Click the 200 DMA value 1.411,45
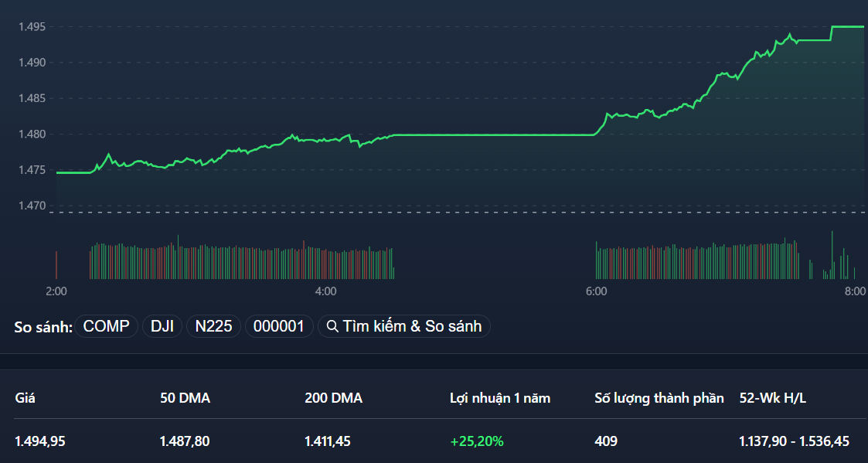 point(328,441)
